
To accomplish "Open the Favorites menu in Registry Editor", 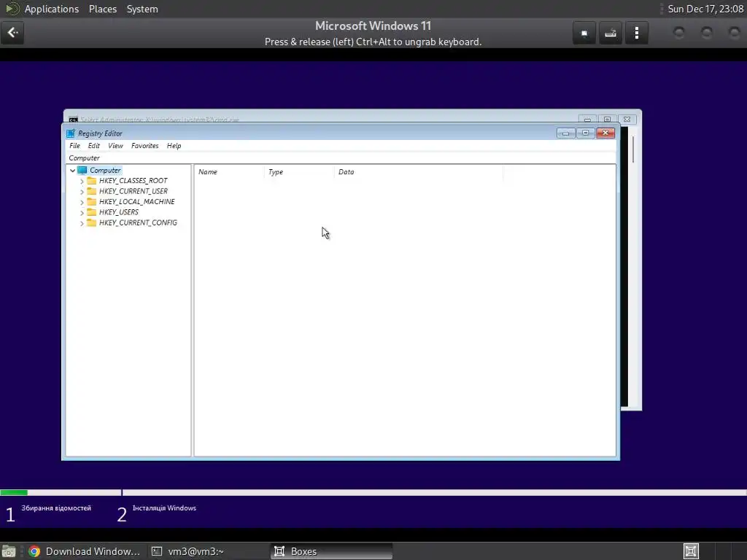I will [145, 146].
